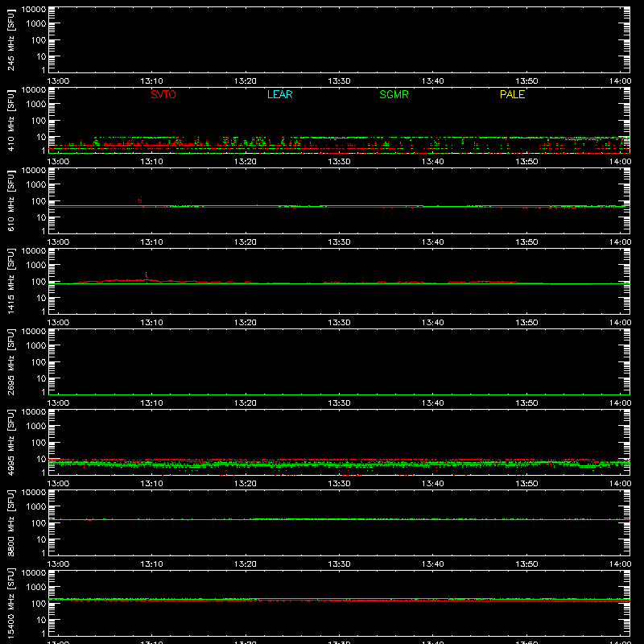Click the cyan LEAR station legend label
The image size is (644, 644).
pos(279,94)
